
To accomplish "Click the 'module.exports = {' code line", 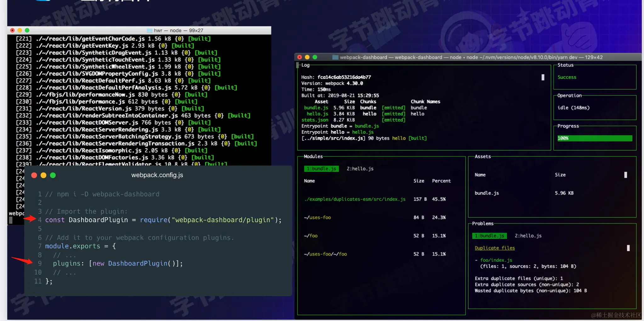I will point(81,246).
